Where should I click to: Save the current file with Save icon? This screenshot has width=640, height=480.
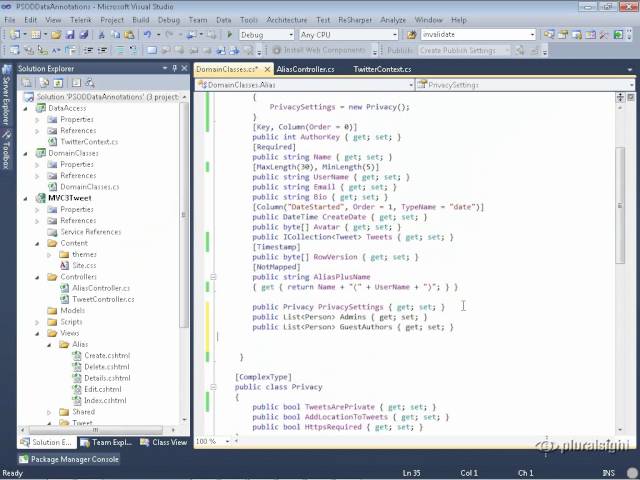tap(70, 35)
